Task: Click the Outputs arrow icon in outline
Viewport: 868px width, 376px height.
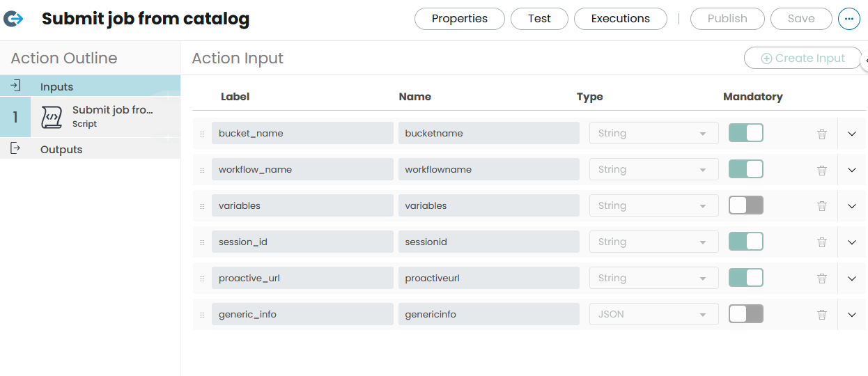Action: (16, 148)
